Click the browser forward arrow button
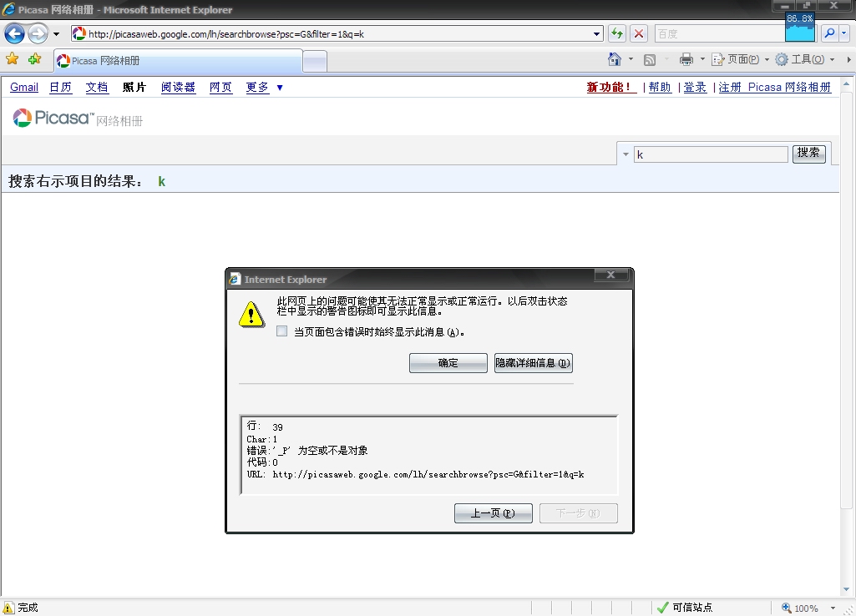 point(38,34)
